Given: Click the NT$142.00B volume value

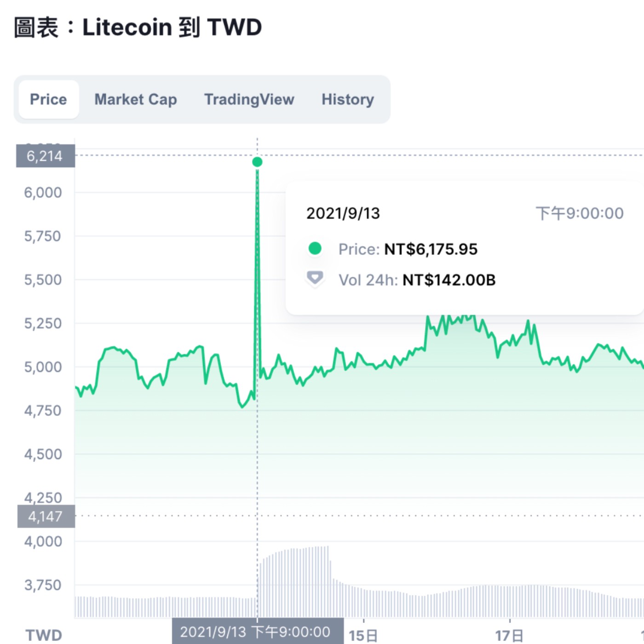Looking at the screenshot, I should coord(448,280).
